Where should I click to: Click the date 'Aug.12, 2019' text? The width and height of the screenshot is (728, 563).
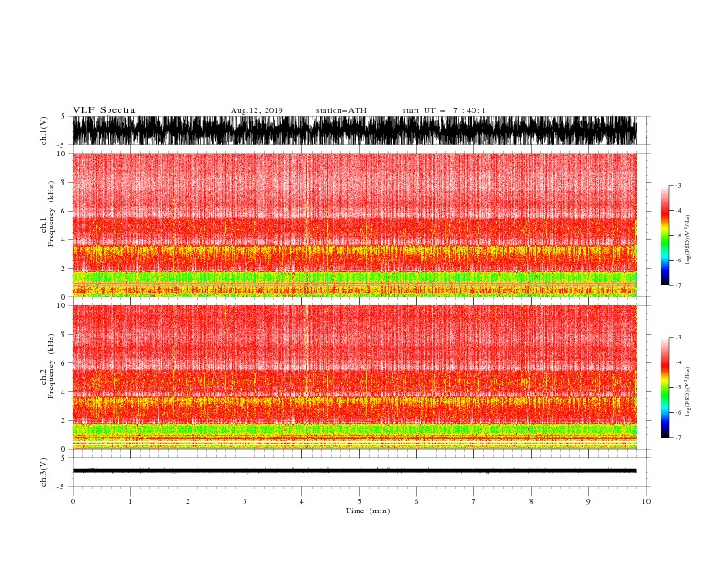click(x=256, y=110)
